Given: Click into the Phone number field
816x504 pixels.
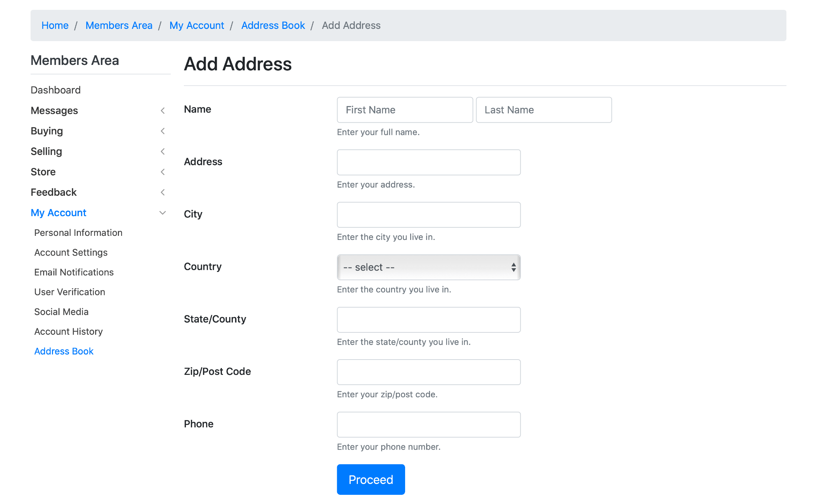Looking at the screenshot, I should point(429,425).
